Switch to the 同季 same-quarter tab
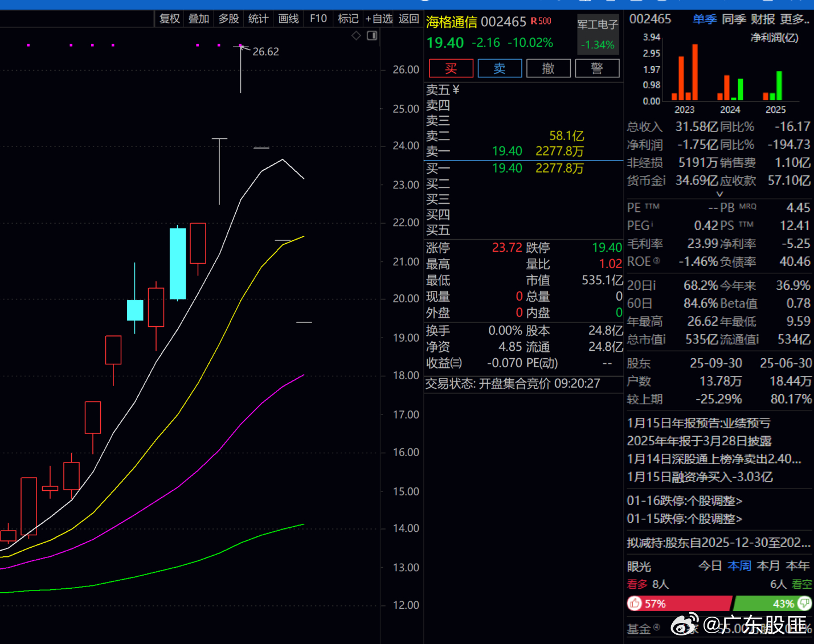 point(734,19)
